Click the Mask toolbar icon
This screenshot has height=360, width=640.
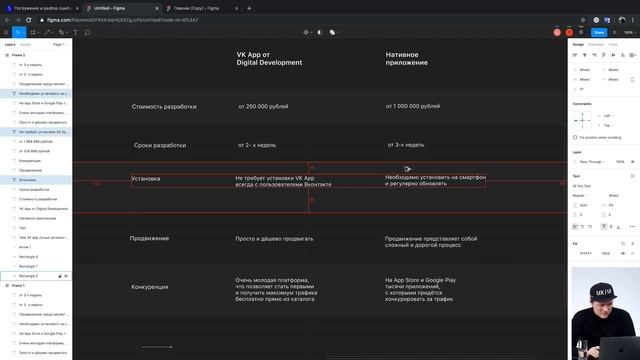pyautogui.click(x=320, y=32)
